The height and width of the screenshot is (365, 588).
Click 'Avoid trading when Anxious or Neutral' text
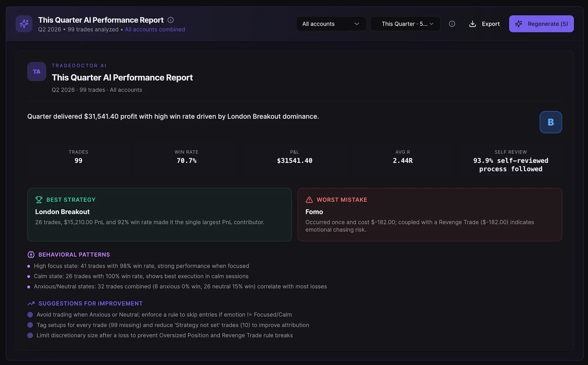click(x=164, y=315)
